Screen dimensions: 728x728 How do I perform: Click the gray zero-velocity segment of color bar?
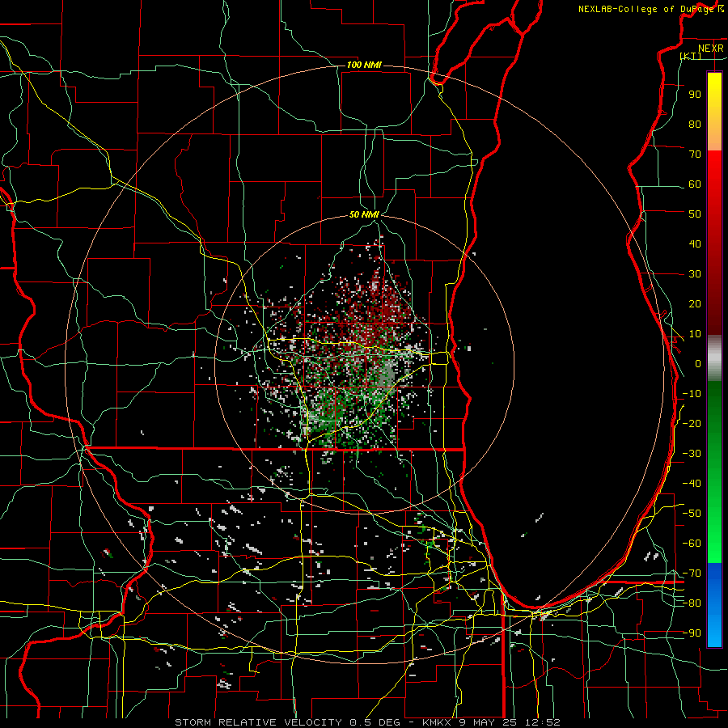714,358
